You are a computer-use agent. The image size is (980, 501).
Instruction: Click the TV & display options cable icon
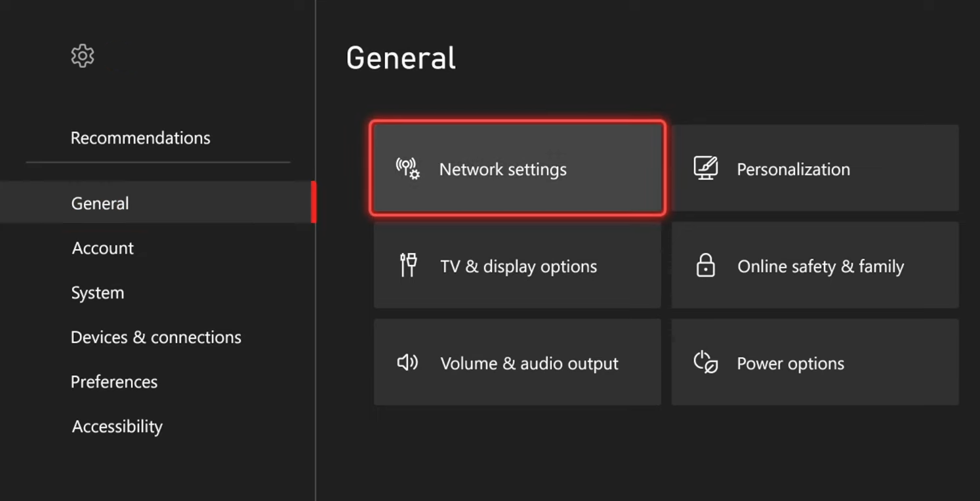coord(407,266)
